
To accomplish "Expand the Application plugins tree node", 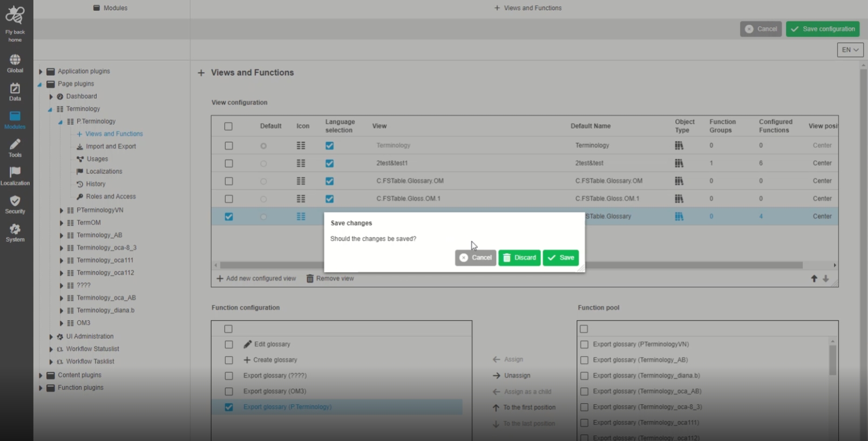I will pyautogui.click(x=40, y=71).
